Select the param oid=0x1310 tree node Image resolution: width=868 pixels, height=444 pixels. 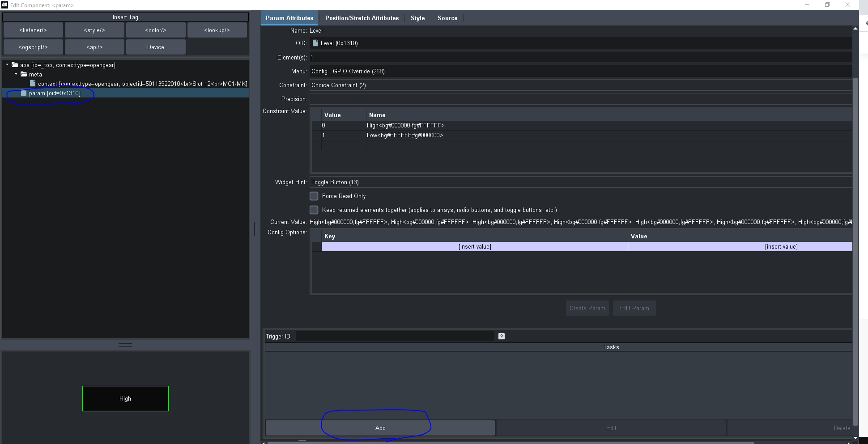(54, 93)
